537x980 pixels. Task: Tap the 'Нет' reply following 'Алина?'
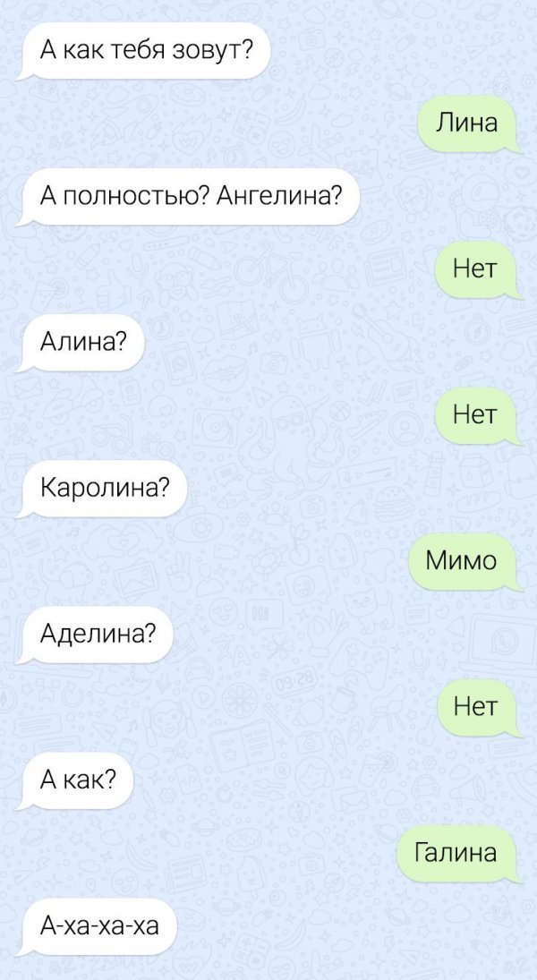476,415
